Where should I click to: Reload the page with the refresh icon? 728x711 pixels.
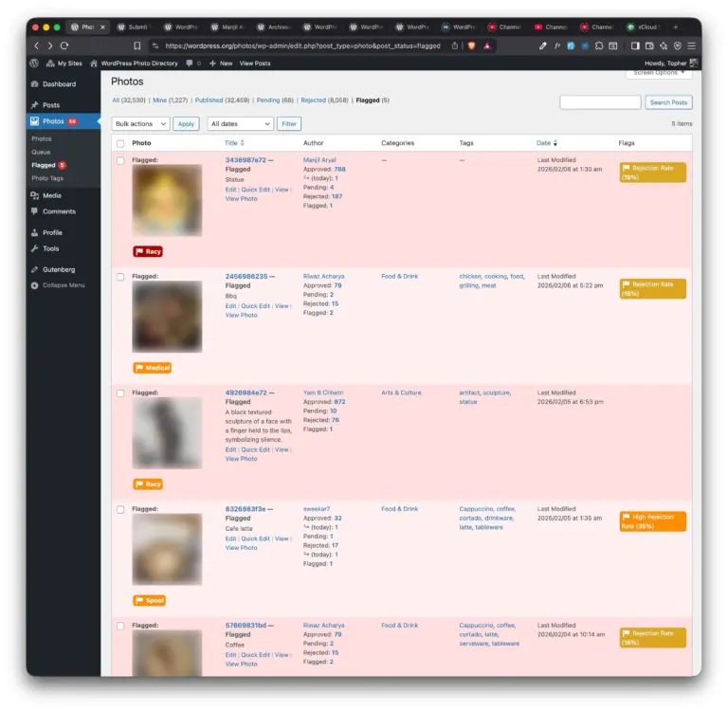[64, 46]
